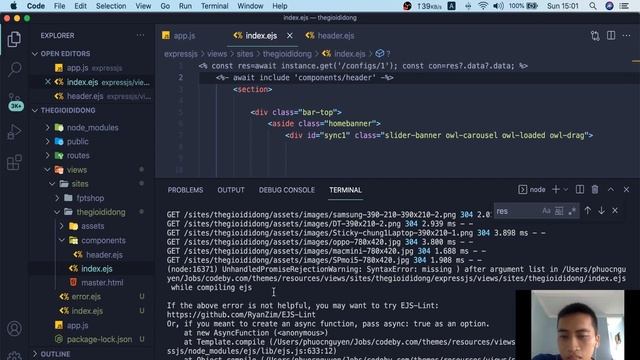
Task: Open Spotlight search in the menu bar
Action: point(593,6)
